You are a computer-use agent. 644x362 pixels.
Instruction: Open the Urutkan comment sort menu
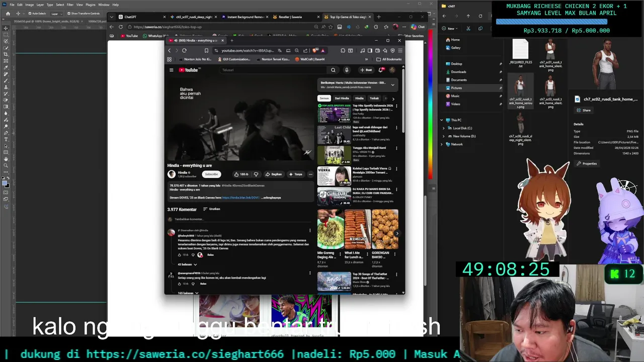212,209
